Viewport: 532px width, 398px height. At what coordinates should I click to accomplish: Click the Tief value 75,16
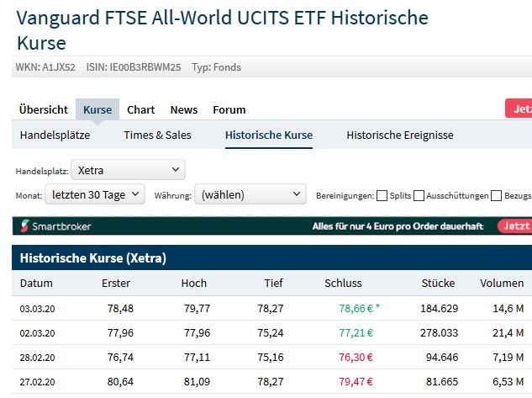[271, 358]
